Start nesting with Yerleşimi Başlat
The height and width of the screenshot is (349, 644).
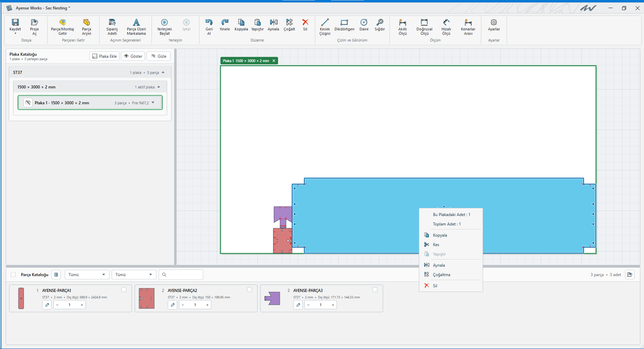[164, 27]
